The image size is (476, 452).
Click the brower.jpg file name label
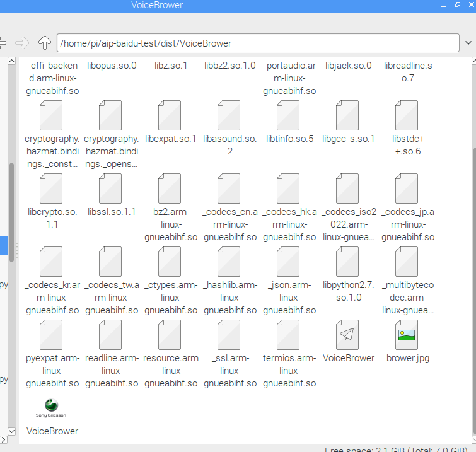(x=408, y=358)
